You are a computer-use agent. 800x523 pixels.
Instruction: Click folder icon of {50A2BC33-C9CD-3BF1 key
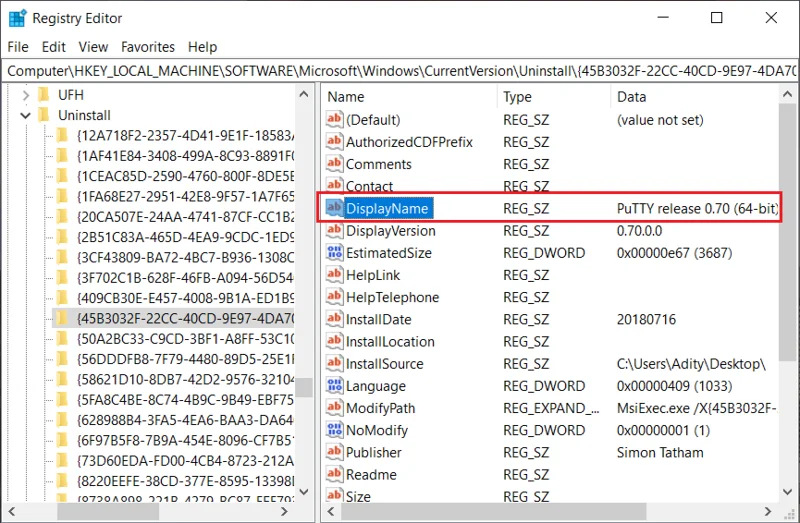[62, 338]
